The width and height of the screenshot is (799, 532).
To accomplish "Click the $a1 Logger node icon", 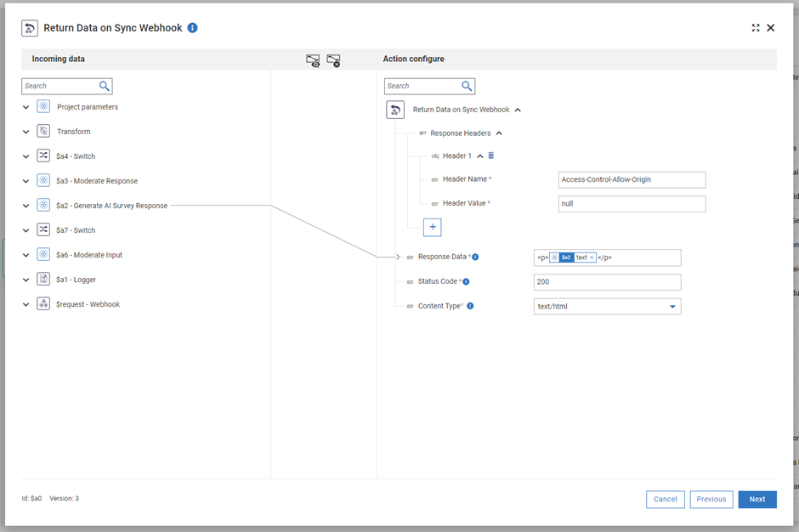I will [43, 279].
